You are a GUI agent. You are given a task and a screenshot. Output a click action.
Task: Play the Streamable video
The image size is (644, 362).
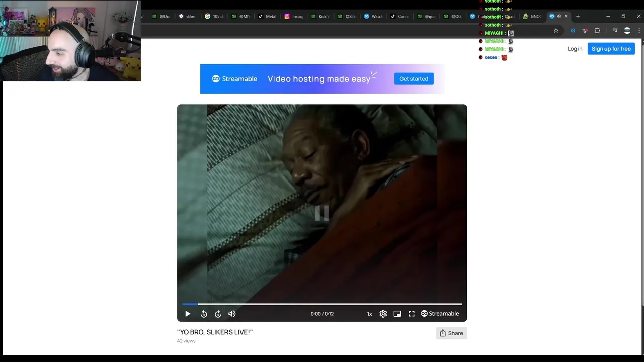[x=188, y=314]
